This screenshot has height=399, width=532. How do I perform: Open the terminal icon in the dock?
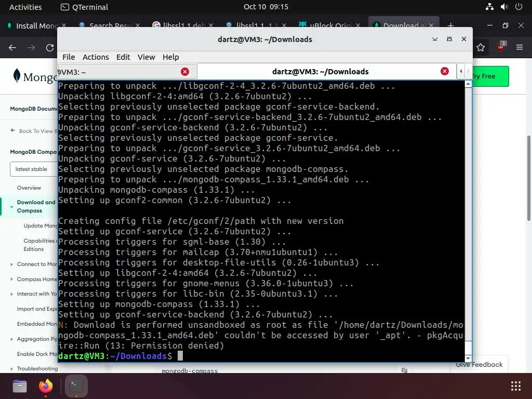[x=76, y=386]
